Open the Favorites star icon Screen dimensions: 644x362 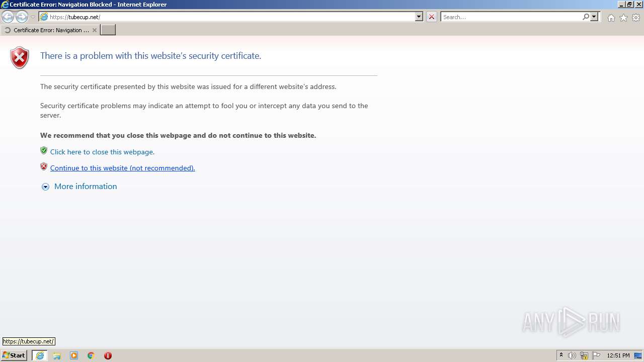pyautogui.click(x=623, y=18)
